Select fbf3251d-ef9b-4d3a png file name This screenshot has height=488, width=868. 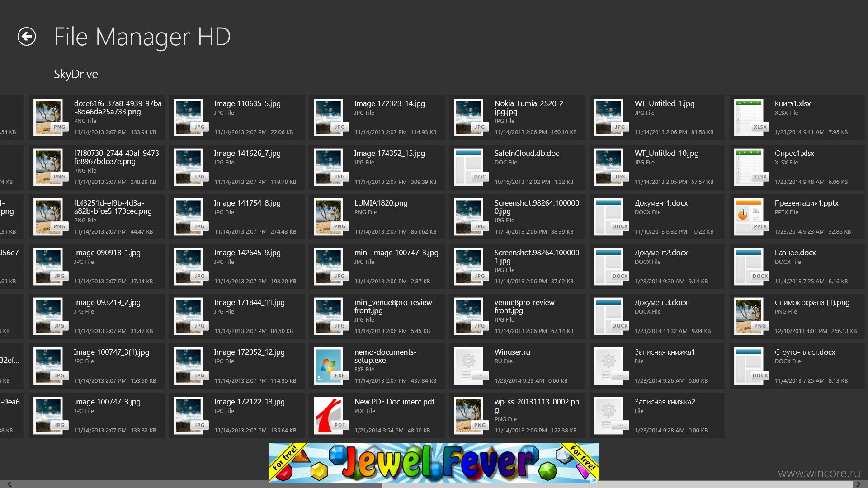[113, 207]
